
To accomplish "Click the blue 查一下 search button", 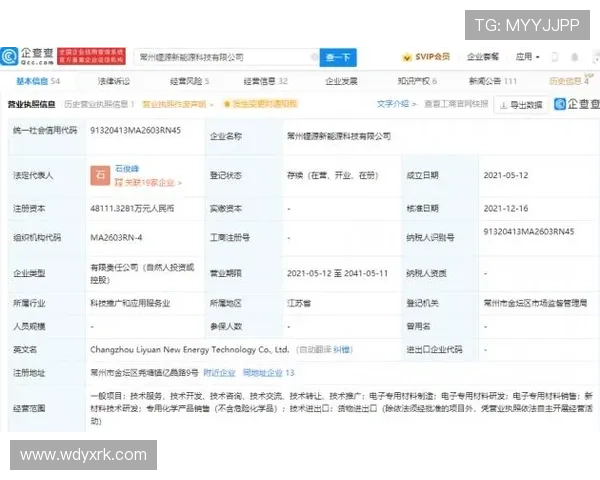I will (x=338, y=57).
